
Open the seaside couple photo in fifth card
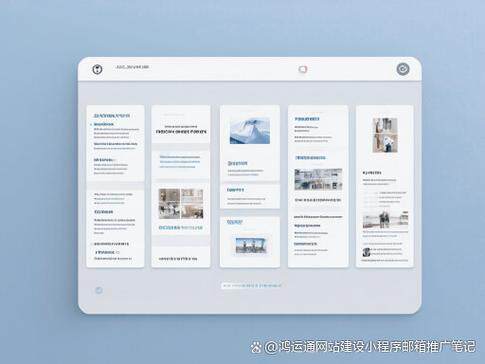[385, 219]
